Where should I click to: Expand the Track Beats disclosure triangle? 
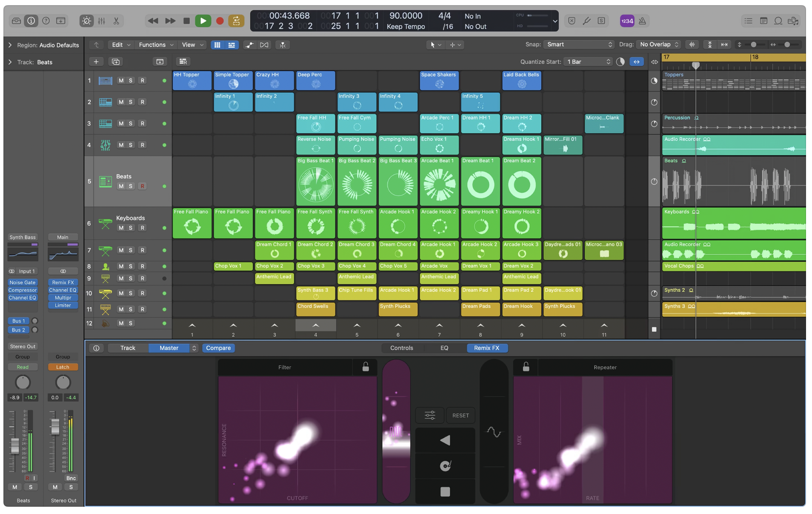pos(10,62)
